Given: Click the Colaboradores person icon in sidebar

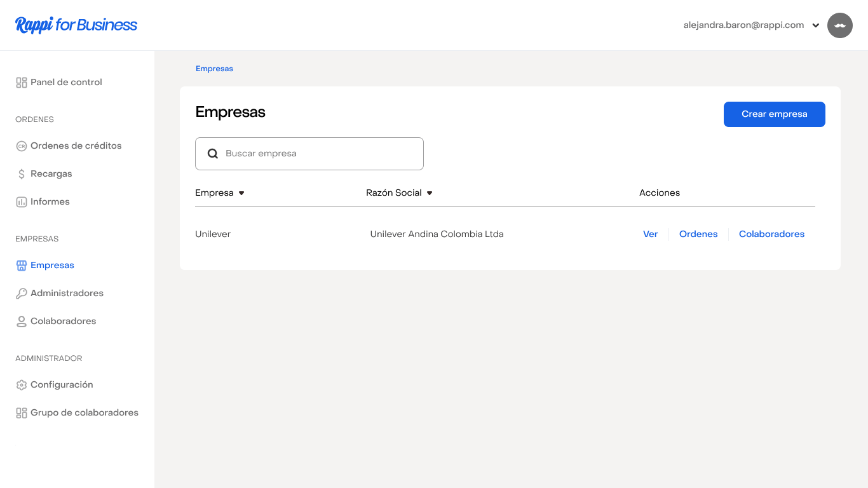Looking at the screenshot, I should pos(22,322).
